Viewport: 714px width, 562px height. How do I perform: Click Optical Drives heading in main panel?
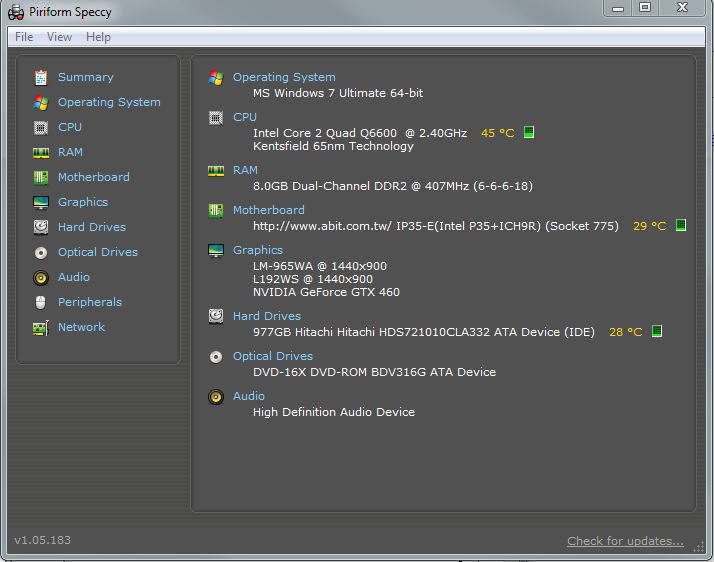(273, 356)
